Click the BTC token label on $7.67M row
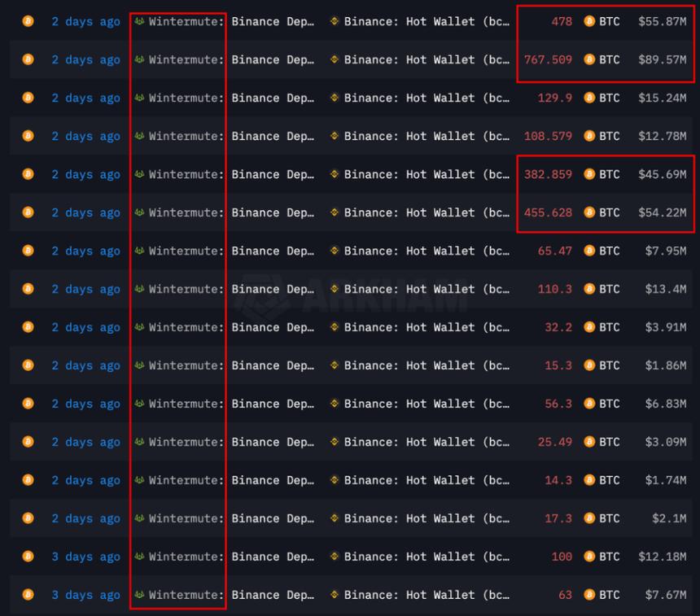The width and height of the screenshot is (700, 616). tap(610, 595)
